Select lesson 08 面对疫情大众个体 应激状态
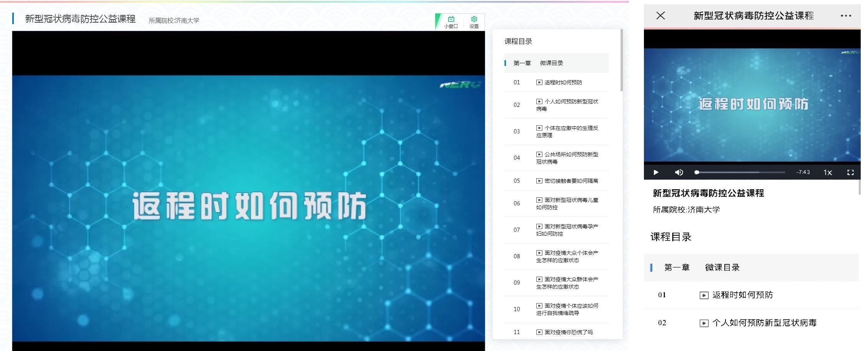This screenshot has width=868, height=351. pos(556,256)
